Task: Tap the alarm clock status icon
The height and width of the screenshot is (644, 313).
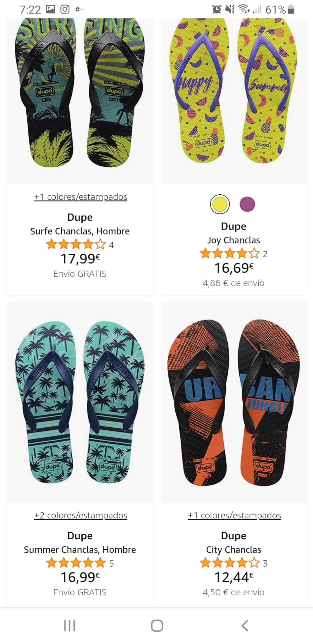Action: point(217,9)
